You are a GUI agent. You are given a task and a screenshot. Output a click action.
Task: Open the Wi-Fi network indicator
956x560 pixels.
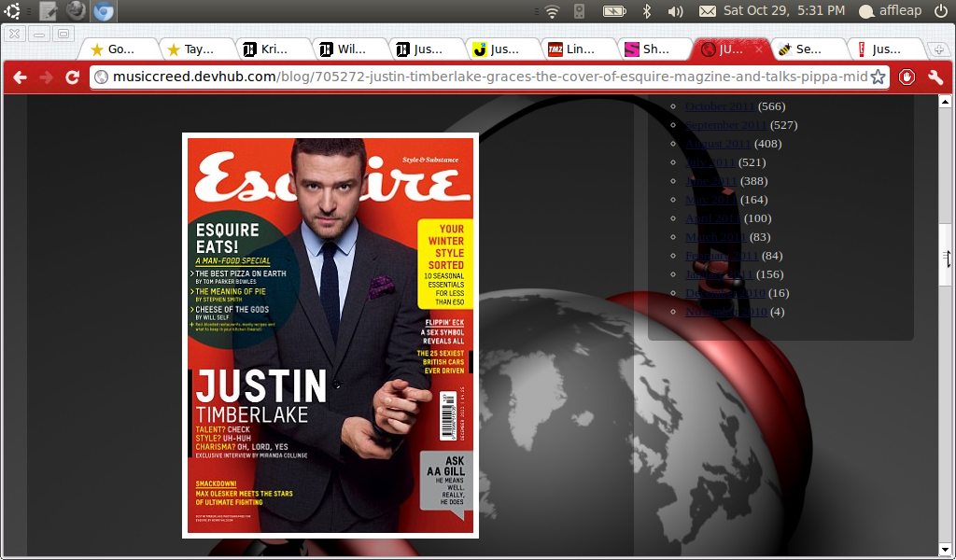pos(552,11)
